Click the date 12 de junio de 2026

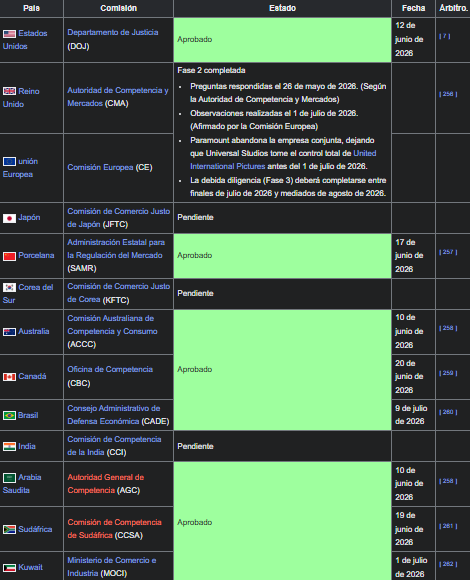[409, 39]
